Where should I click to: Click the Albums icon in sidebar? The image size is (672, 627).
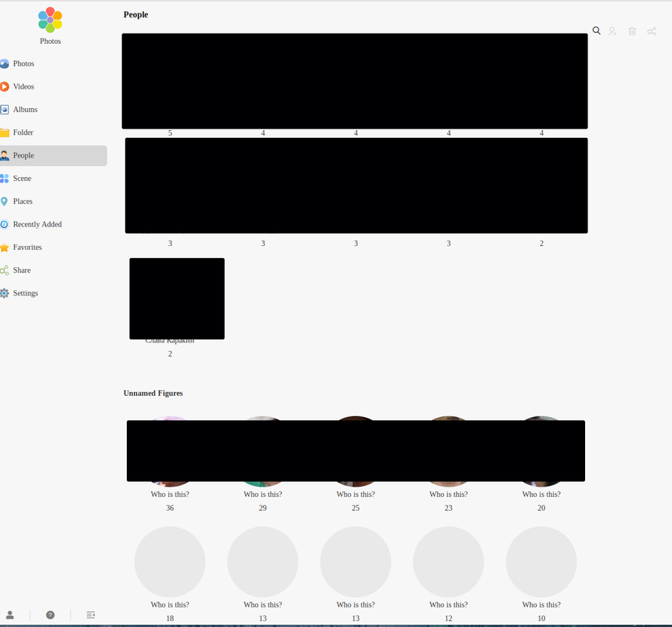[4, 110]
